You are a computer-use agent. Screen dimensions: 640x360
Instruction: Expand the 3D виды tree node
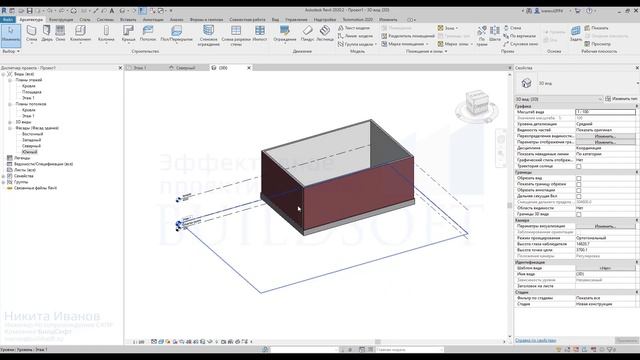point(10,122)
